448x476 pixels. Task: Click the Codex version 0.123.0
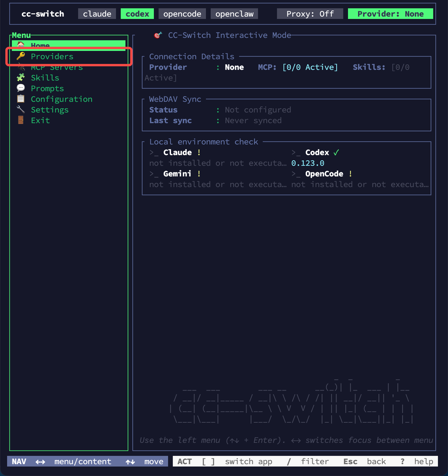point(308,163)
